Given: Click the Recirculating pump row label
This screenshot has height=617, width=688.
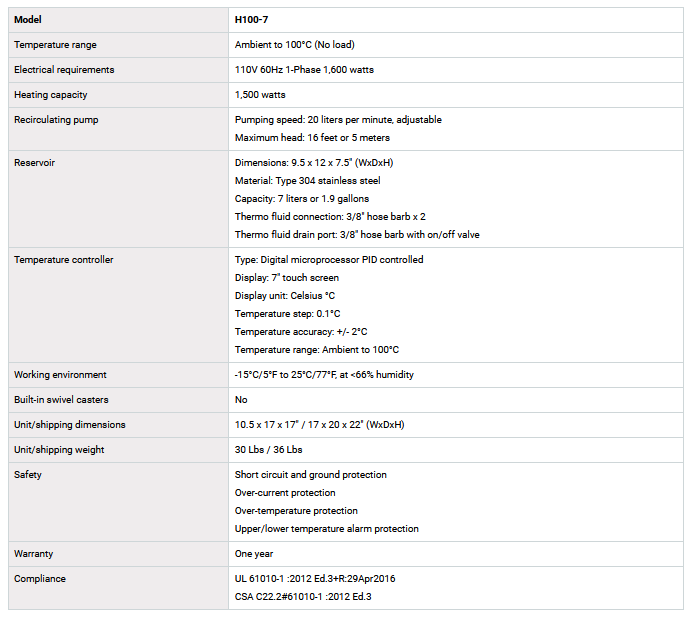Looking at the screenshot, I should [56, 120].
